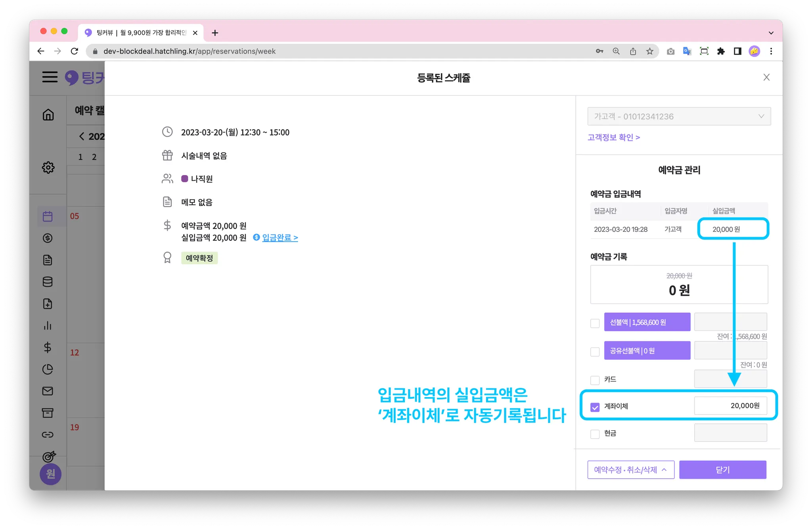
Task: Click the home icon in sidebar
Action: click(x=48, y=115)
